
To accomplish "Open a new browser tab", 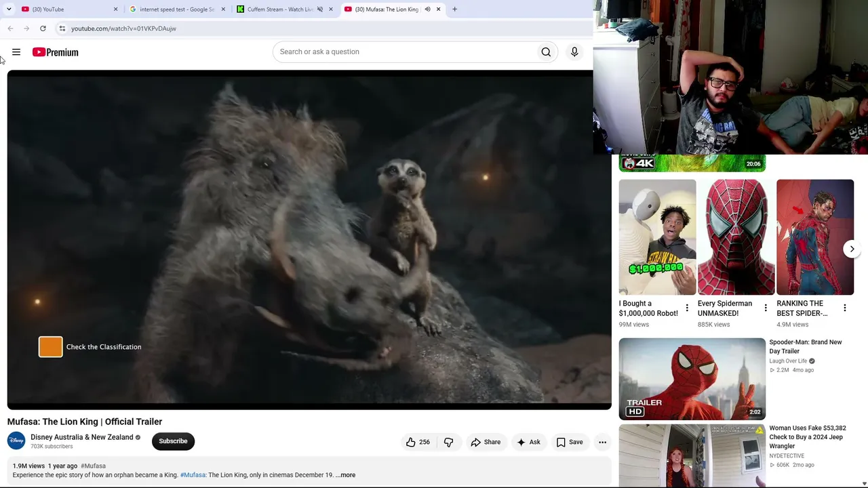I will (x=454, y=9).
